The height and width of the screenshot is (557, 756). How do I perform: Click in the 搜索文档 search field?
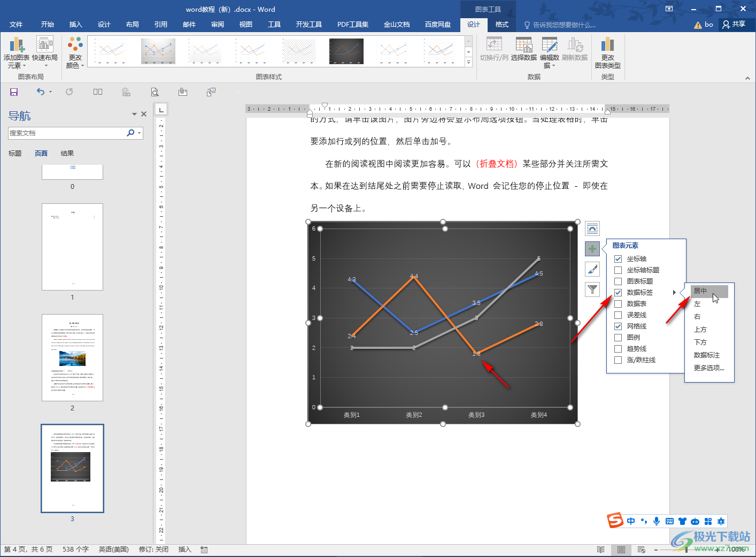(67, 133)
